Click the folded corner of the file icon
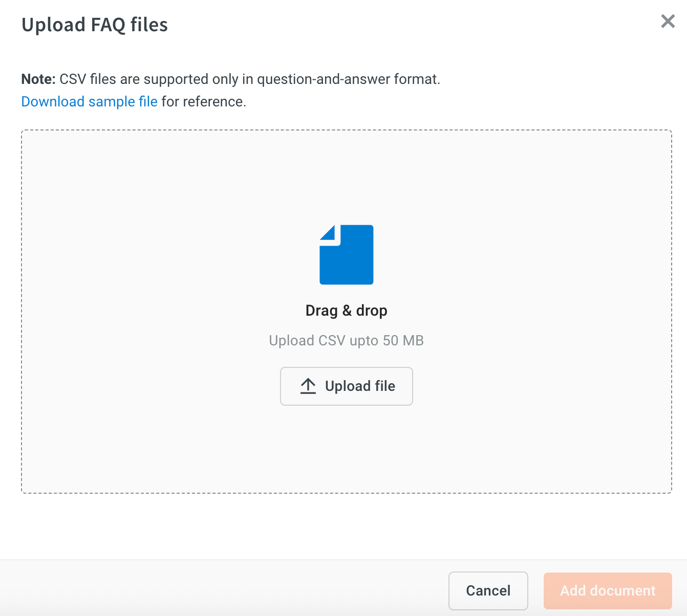This screenshot has width=687, height=616. point(328,233)
